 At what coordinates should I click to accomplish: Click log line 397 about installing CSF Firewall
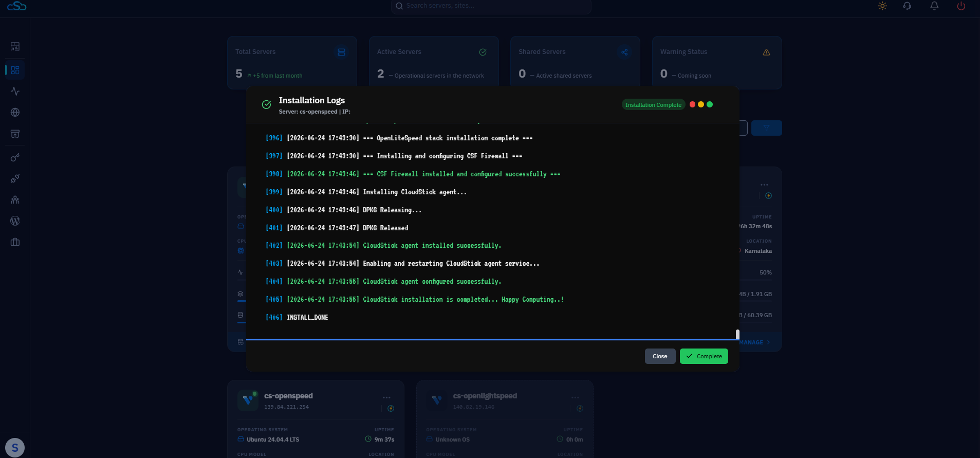coord(394,156)
